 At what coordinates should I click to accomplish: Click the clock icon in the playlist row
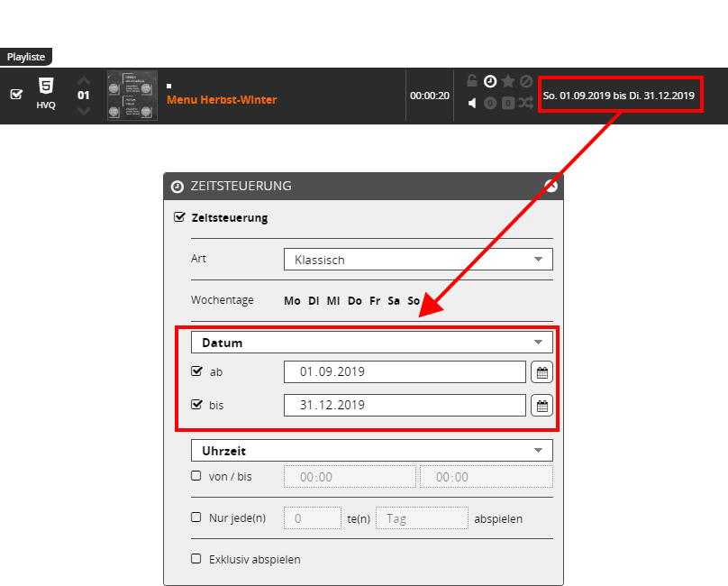click(x=490, y=81)
